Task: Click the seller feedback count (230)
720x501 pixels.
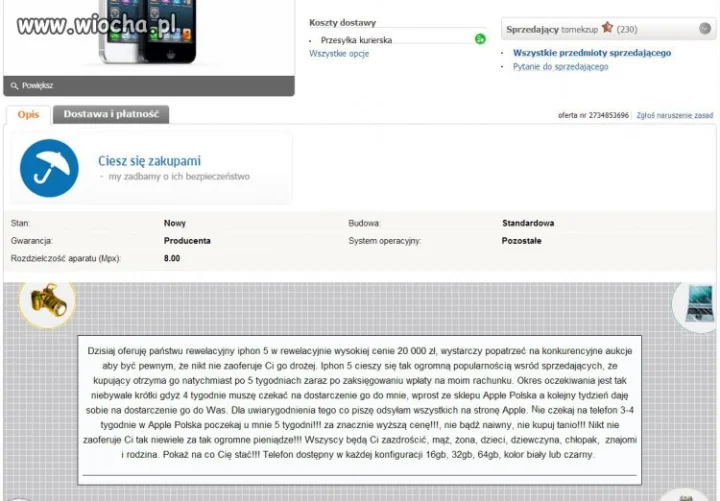Action: (627, 29)
